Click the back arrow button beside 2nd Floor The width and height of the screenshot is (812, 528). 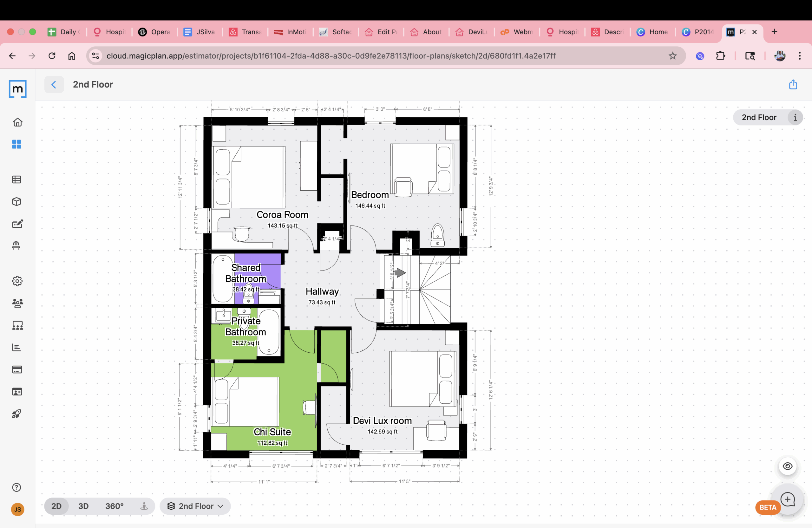tap(54, 85)
